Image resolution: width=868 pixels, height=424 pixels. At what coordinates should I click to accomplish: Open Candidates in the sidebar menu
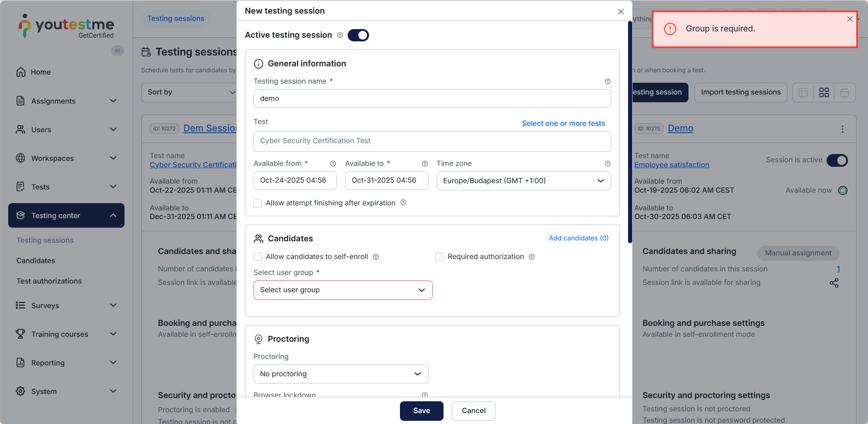click(35, 260)
